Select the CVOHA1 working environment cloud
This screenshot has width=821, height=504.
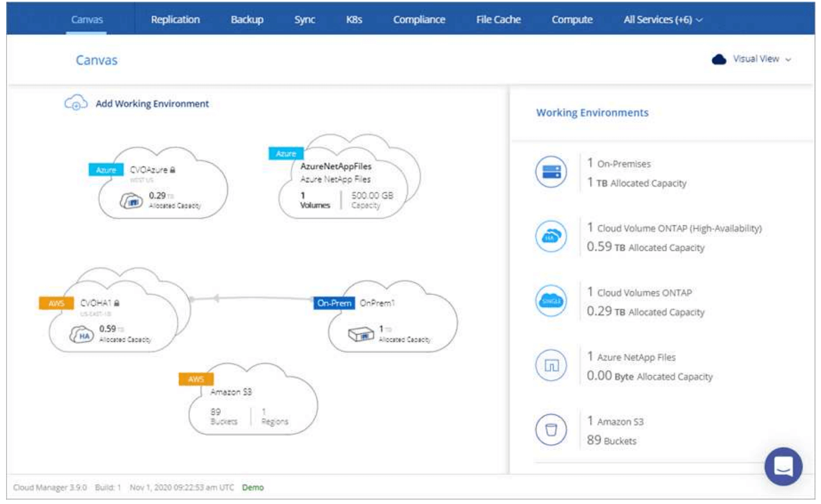[119, 311]
